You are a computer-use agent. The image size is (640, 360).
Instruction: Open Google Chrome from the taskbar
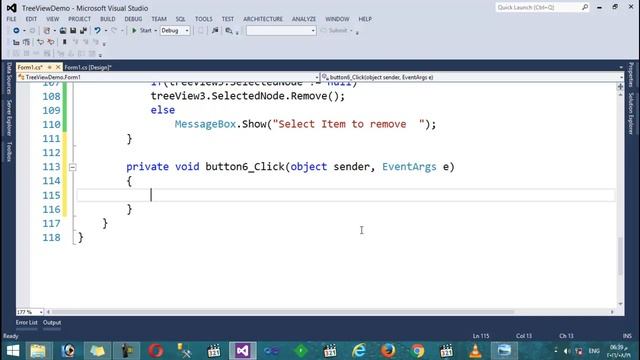coord(418,351)
